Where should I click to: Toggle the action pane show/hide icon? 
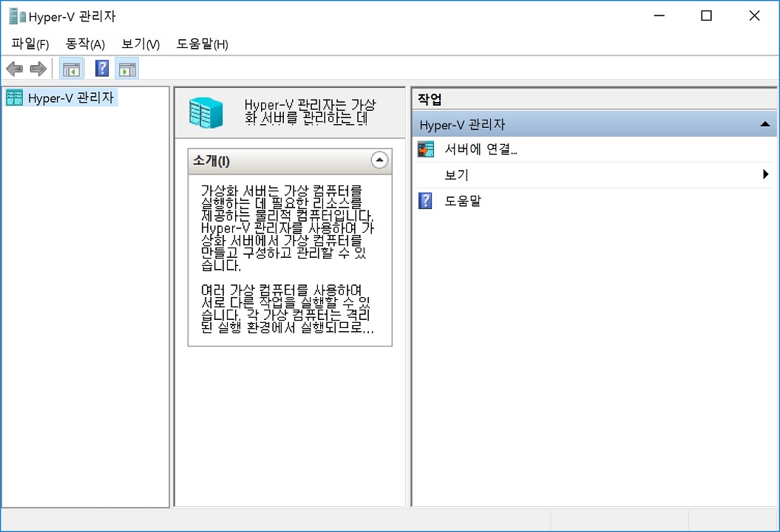127,69
